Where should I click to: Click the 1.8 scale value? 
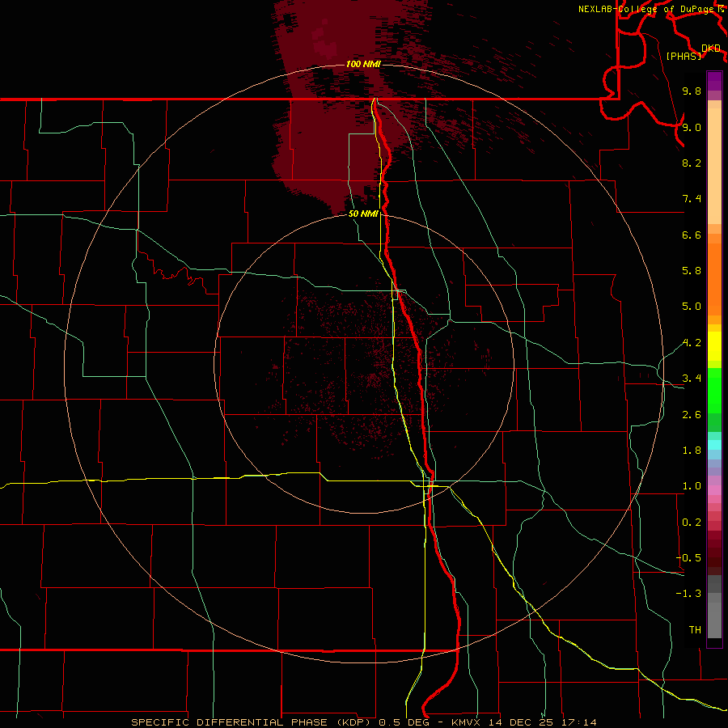click(692, 451)
